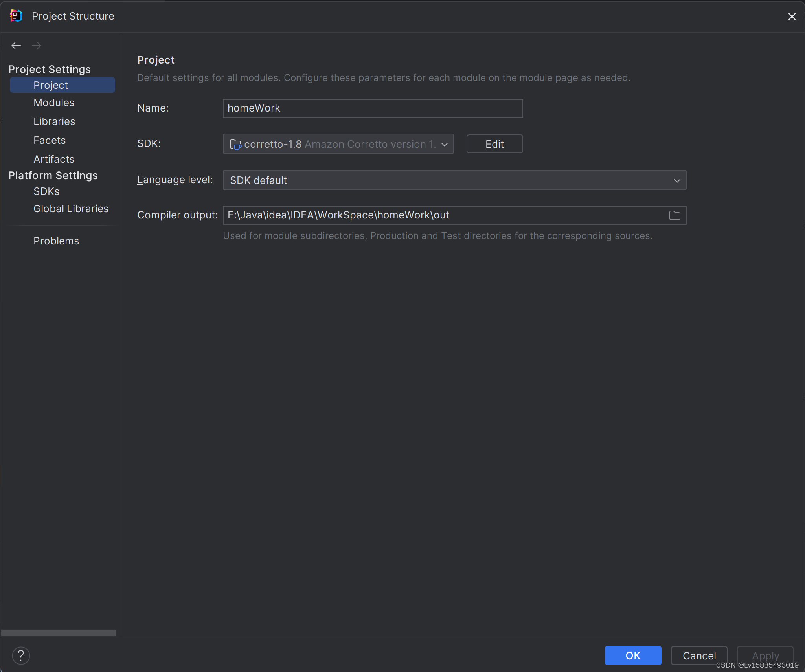
Task: Select Modules in Project Settings
Action: point(54,103)
